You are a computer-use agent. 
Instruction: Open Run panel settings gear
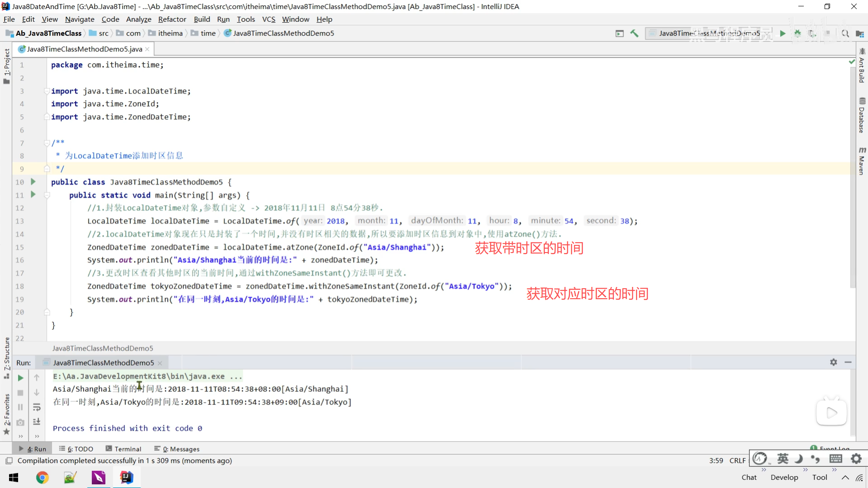coord(833,362)
